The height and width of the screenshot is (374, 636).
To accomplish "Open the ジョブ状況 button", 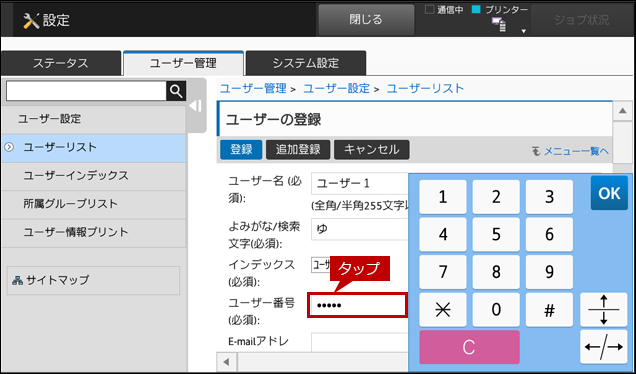I will tap(582, 19).
